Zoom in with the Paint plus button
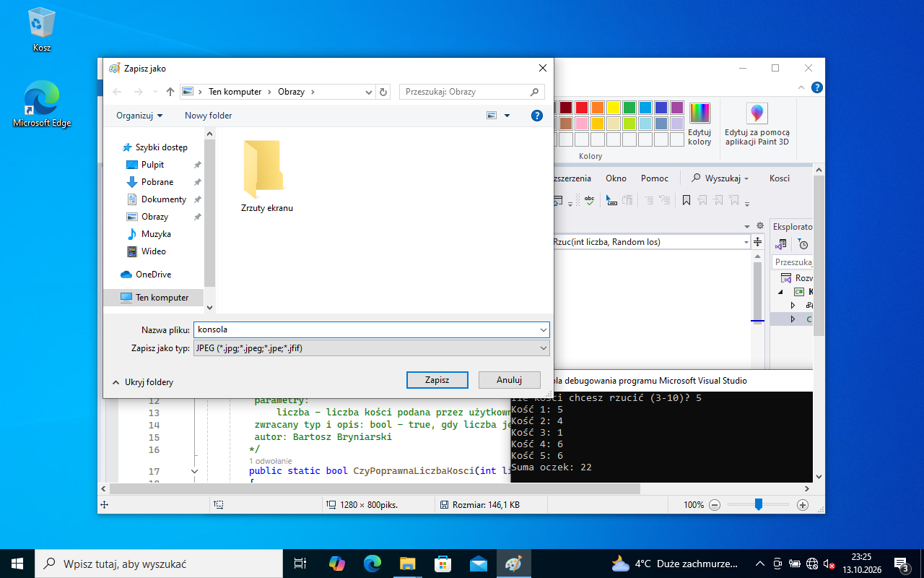The height and width of the screenshot is (578, 924). pyautogui.click(x=803, y=505)
